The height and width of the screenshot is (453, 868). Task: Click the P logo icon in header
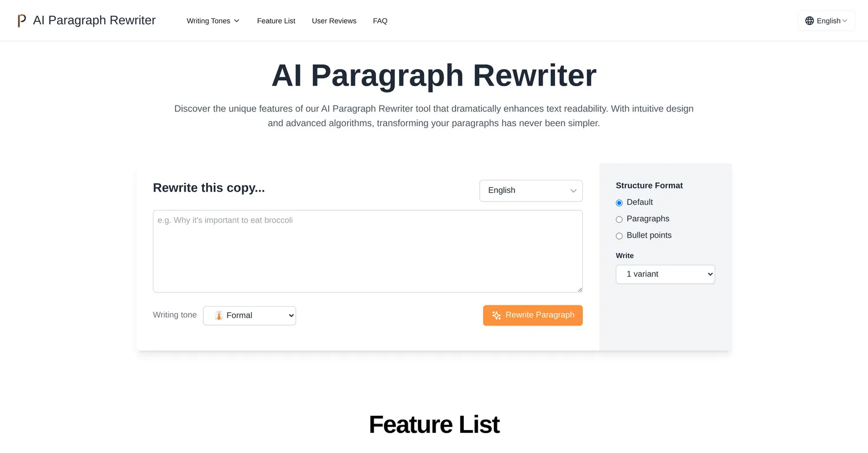(22, 21)
